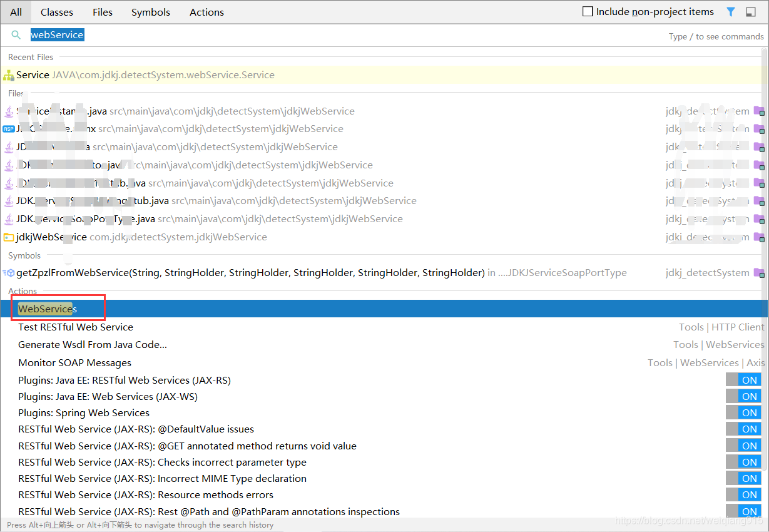The width and height of the screenshot is (769, 532).
Task: Click the module icon beside jdkj_detectSystem symbol row
Action: (x=760, y=272)
